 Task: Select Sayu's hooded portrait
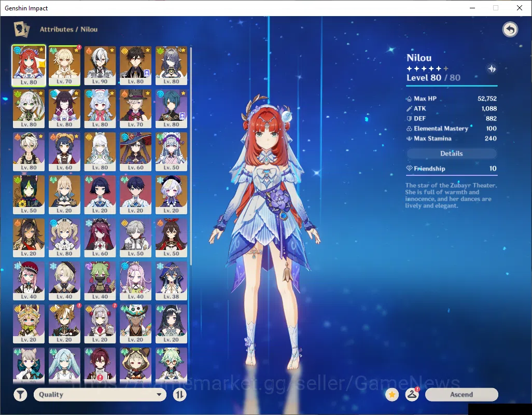coord(136,365)
